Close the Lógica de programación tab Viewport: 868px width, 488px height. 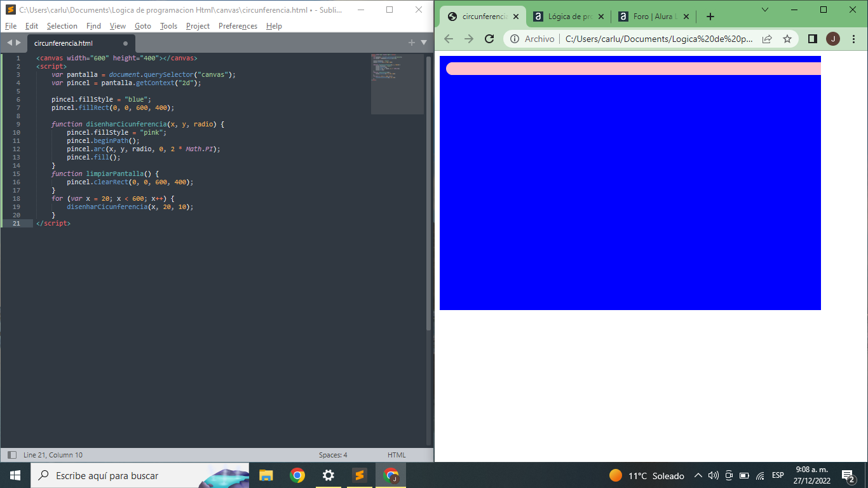coord(600,17)
